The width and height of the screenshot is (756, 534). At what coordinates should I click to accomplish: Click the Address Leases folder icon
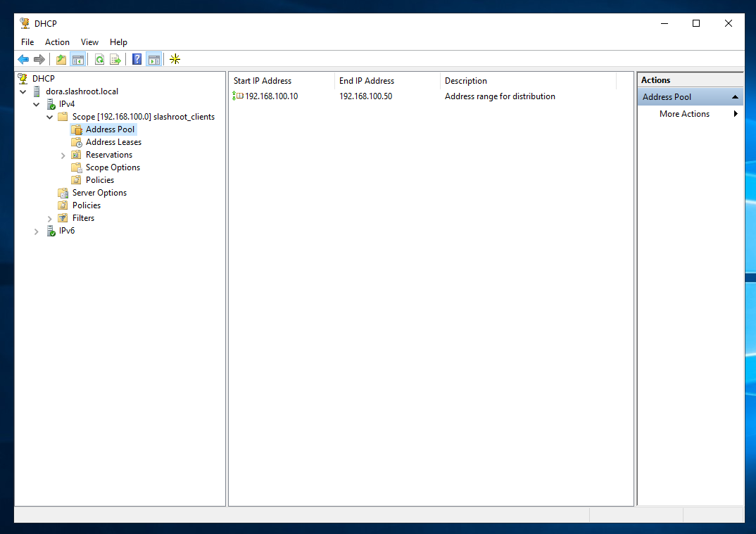pyautogui.click(x=77, y=142)
